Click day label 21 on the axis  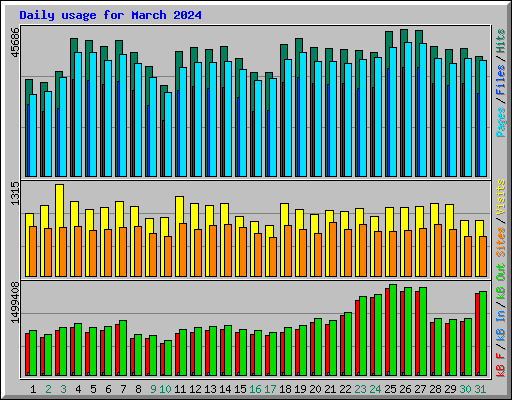pyautogui.click(x=330, y=389)
